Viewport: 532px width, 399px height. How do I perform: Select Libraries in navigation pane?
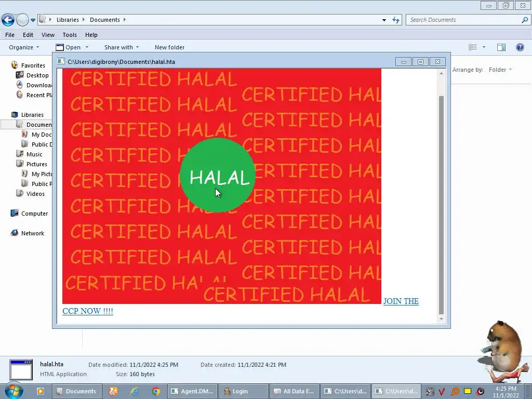[32, 115]
